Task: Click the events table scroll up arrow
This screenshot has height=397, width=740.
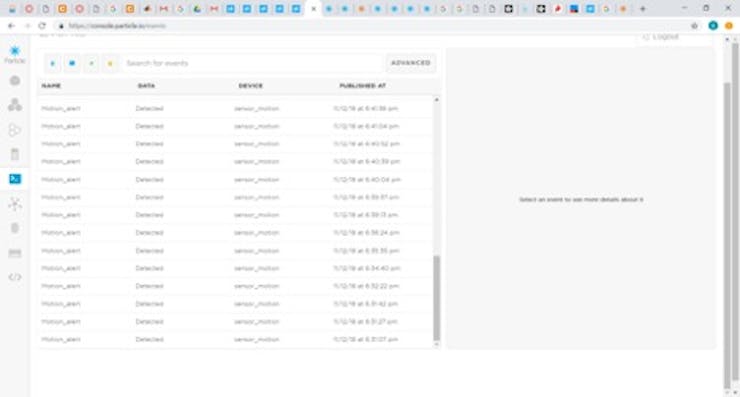Action: pyautogui.click(x=437, y=100)
